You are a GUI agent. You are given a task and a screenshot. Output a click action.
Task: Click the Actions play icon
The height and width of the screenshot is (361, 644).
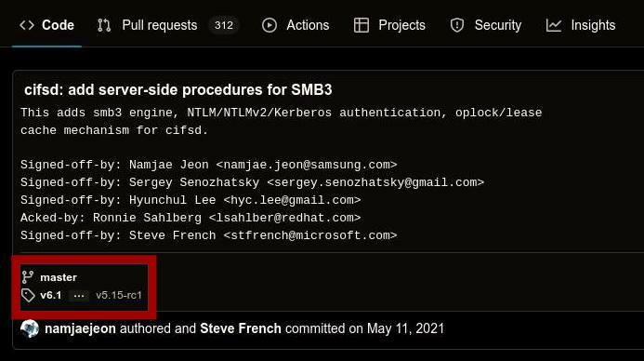(269, 25)
